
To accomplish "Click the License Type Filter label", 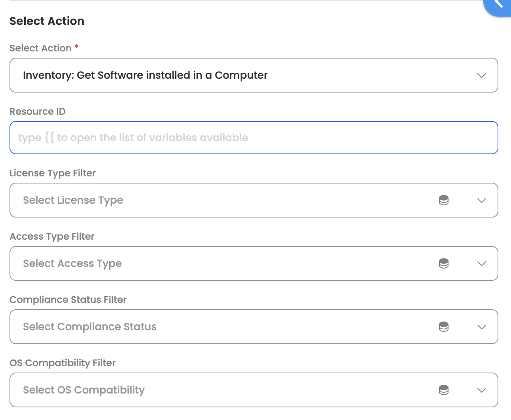I will point(53,173).
